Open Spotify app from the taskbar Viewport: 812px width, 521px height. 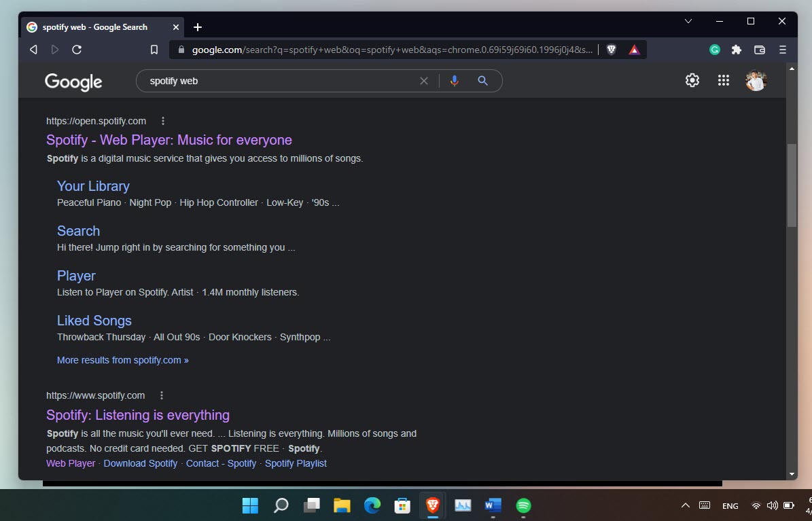524,505
